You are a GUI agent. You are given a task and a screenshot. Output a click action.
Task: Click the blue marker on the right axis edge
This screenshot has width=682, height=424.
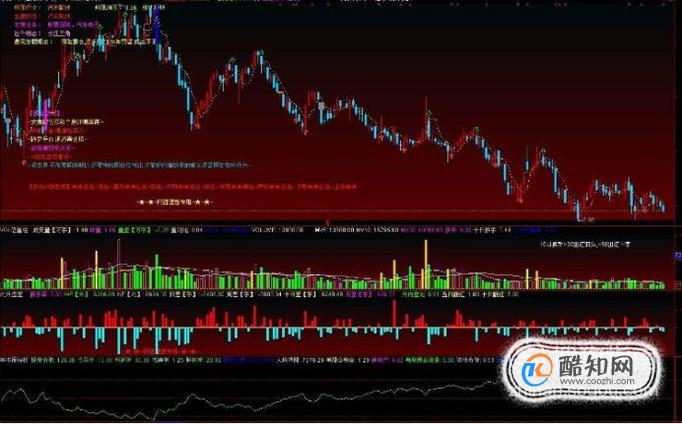pos(678,257)
